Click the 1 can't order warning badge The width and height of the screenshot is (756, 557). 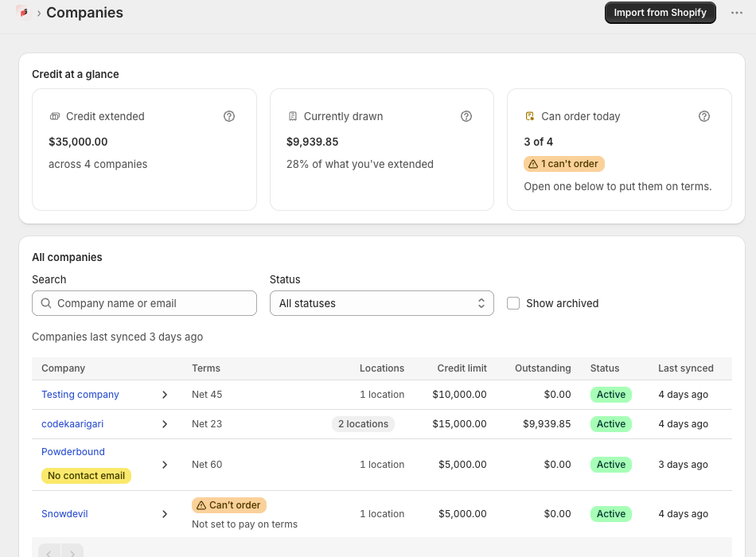(564, 164)
